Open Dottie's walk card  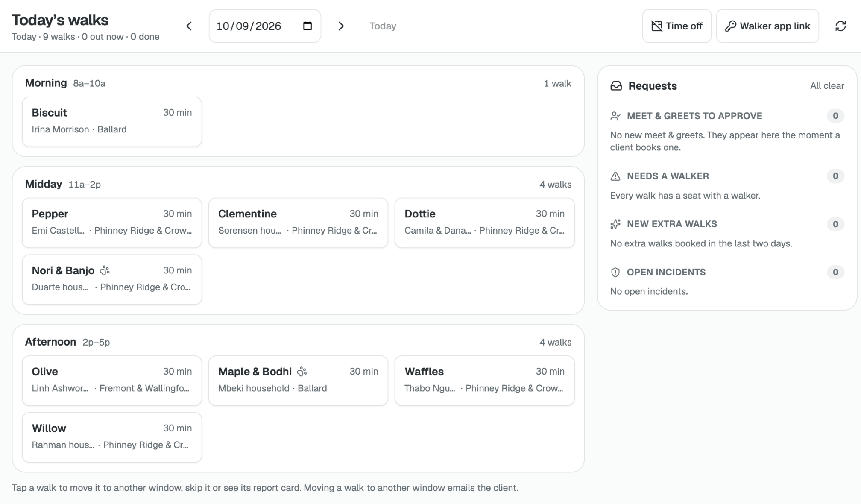484,223
